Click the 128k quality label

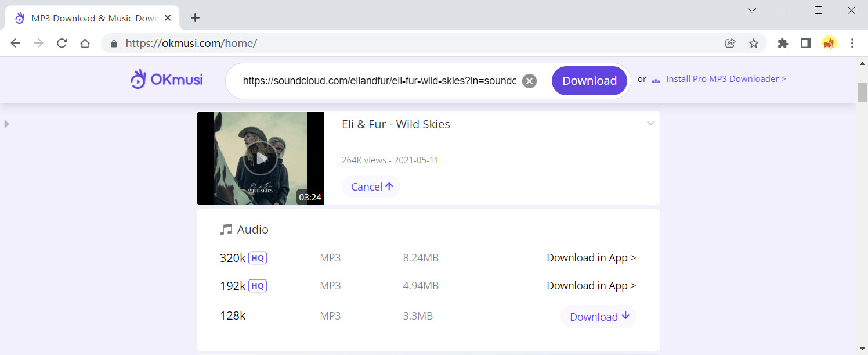click(x=233, y=315)
